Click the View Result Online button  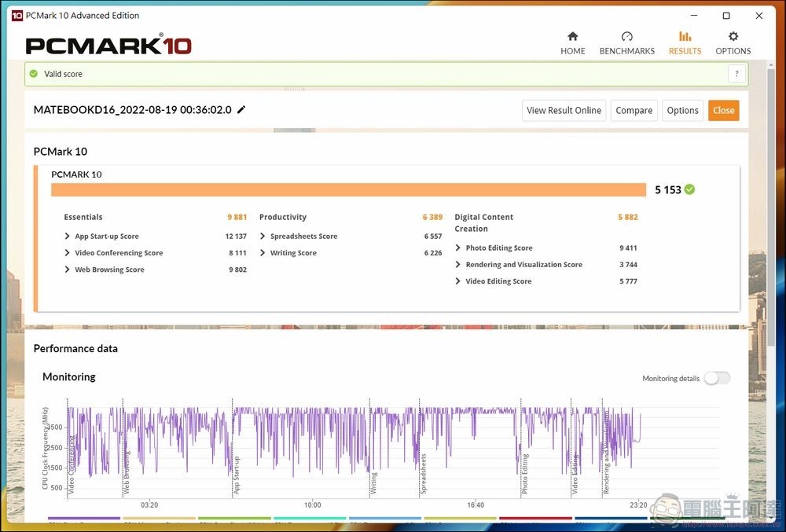coord(564,111)
